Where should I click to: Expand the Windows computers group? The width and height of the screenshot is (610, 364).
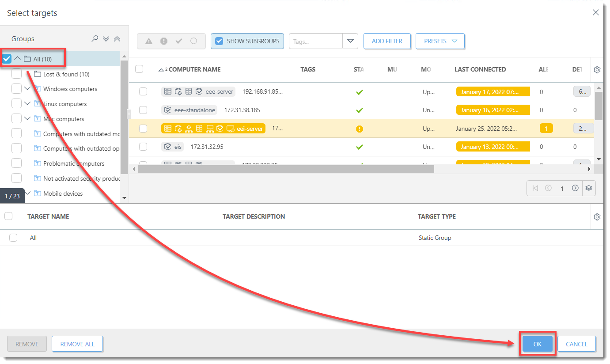point(27,89)
